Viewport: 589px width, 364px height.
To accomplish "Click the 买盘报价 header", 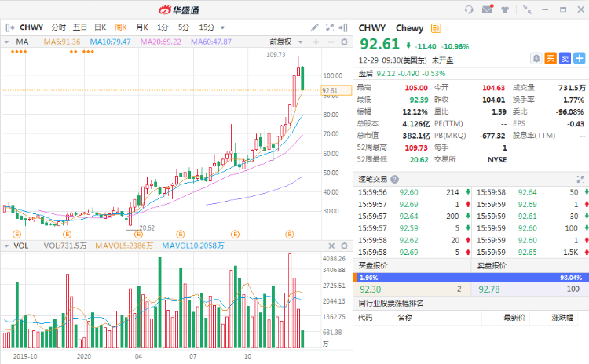I will pyautogui.click(x=372, y=266).
